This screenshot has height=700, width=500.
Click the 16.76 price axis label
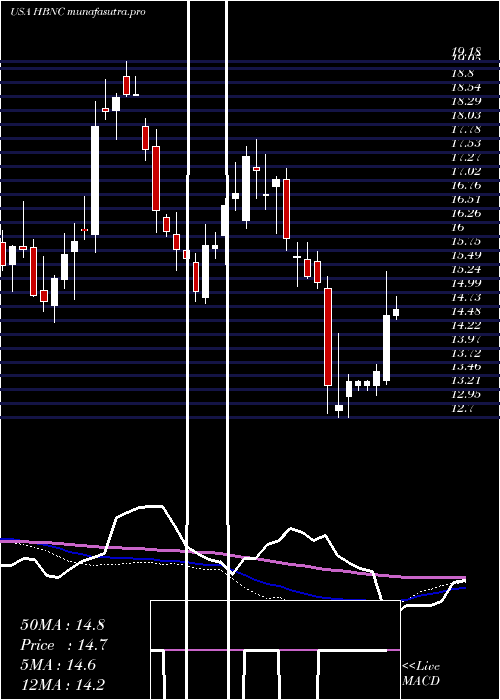click(466, 185)
